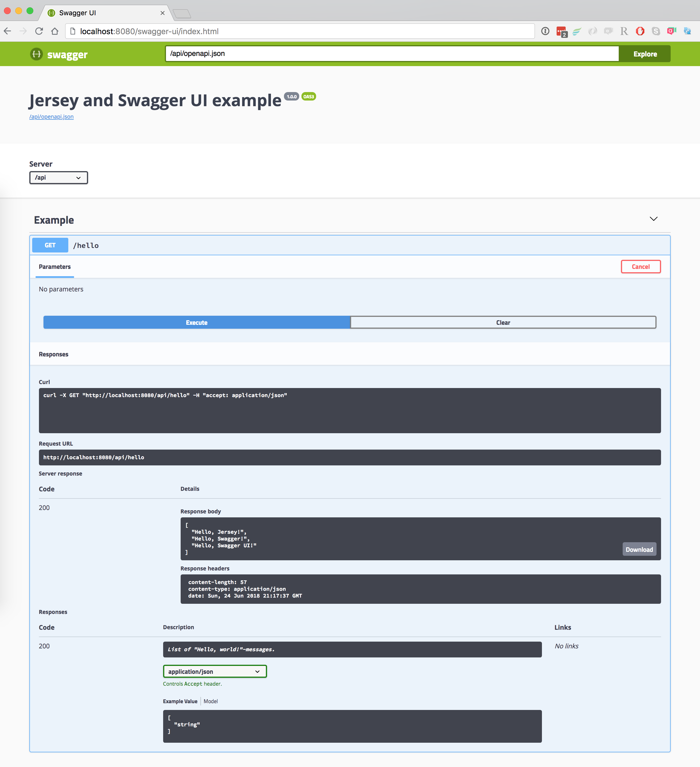This screenshot has width=700, height=767.
Task: Open the LastPass extension icon
Action: tap(561, 32)
